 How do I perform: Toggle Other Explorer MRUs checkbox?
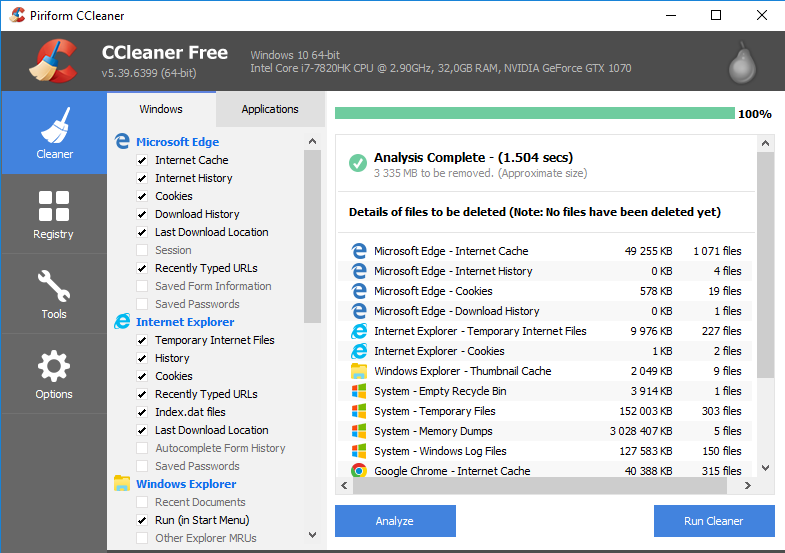click(142, 538)
